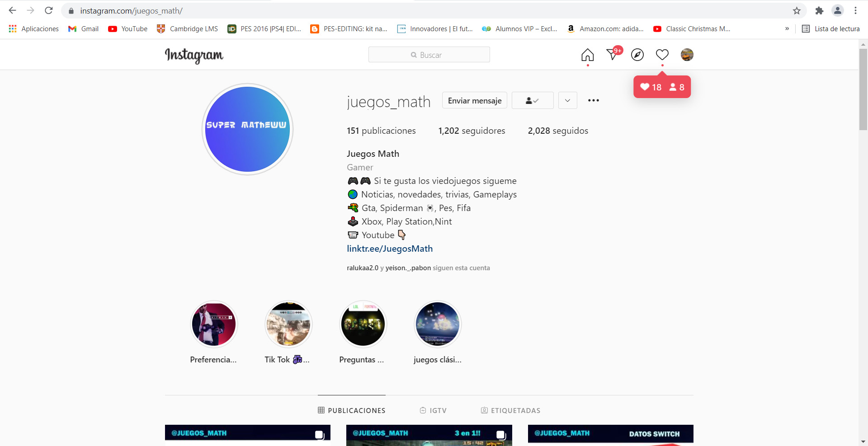
Task: Open YouTube bookmark
Action: click(x=128, y=29)
